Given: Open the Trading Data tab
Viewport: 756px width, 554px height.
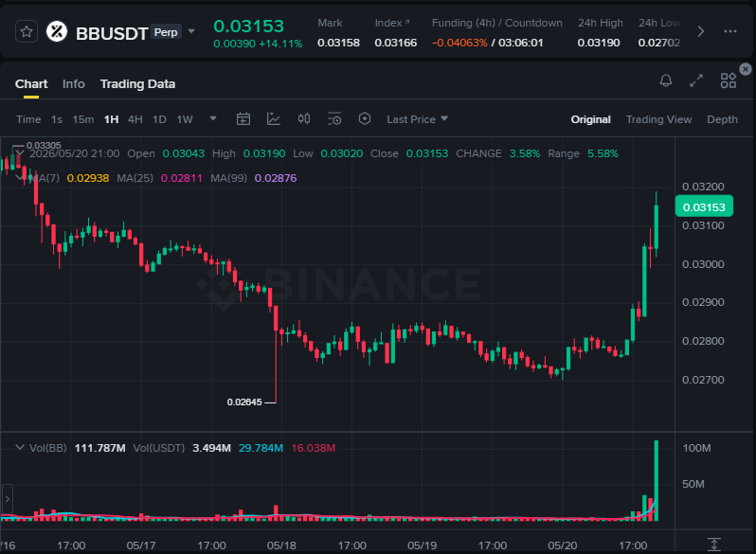Looking at the screenshot, I should pos(137,84).
